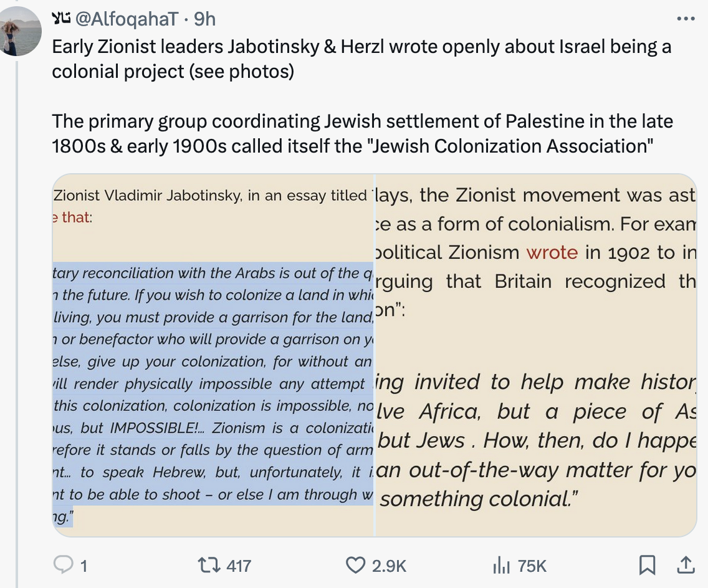Click the 417 repost count

tap(239, 566)
